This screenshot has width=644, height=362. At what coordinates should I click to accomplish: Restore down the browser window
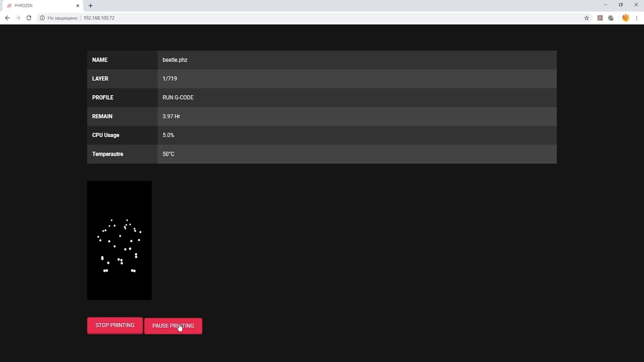click(x=621, y=5)
